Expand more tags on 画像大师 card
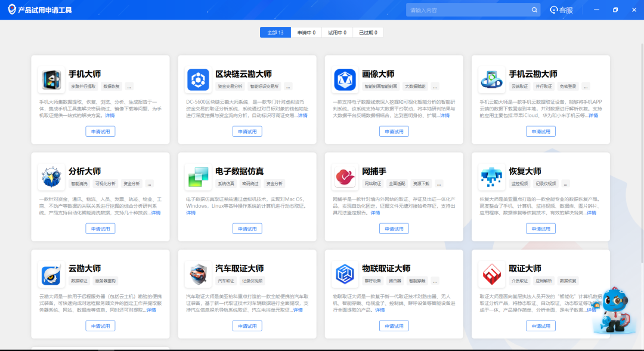Viewport: 644px width, 351px height. point(435,87)
